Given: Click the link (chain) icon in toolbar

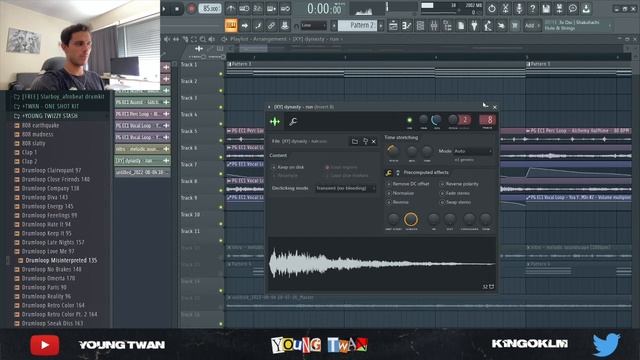Looking at the screenshot, I should (271, 26).
